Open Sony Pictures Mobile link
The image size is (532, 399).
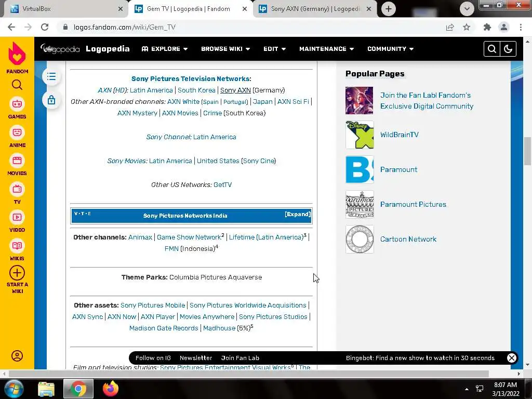pyautogui.click(x=153, y=305)
